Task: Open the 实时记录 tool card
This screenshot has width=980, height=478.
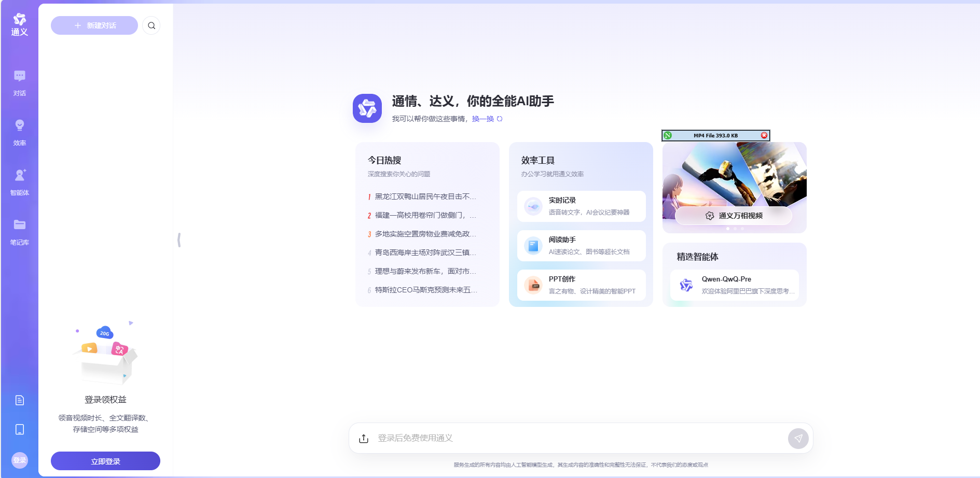Action: (581, 206)
